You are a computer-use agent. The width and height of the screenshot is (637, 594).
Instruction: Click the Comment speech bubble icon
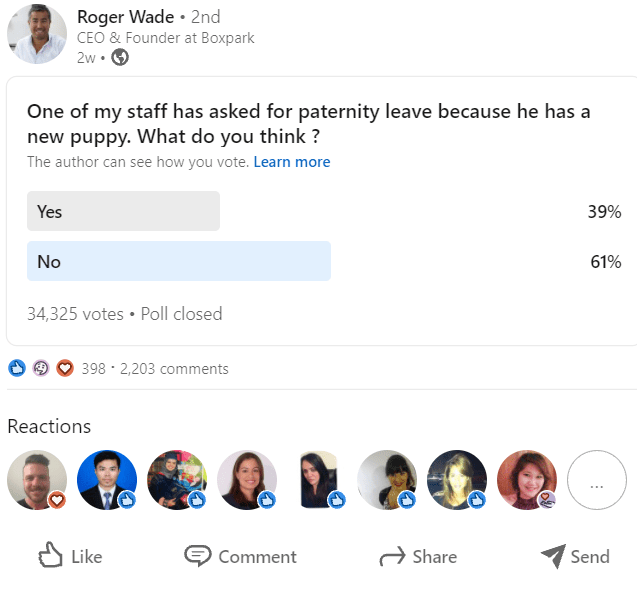(x=197, y=556)
